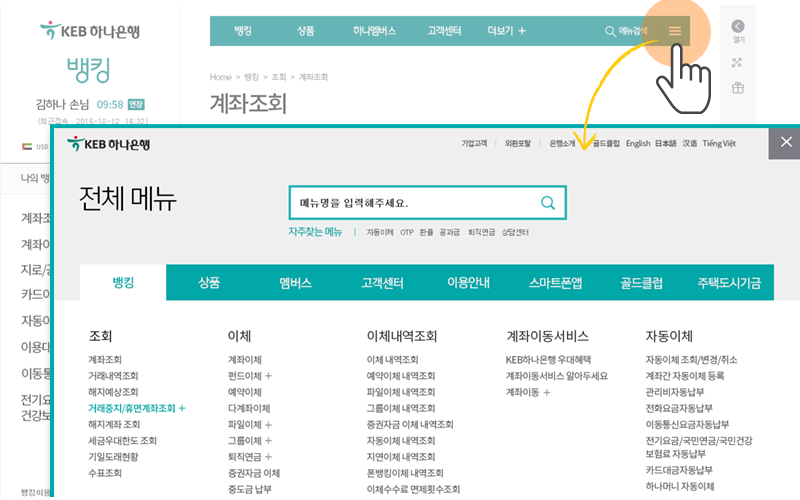Open 자동이체 조회/변경/취소 link
The image size is (800, 500).
pos(691,360)
